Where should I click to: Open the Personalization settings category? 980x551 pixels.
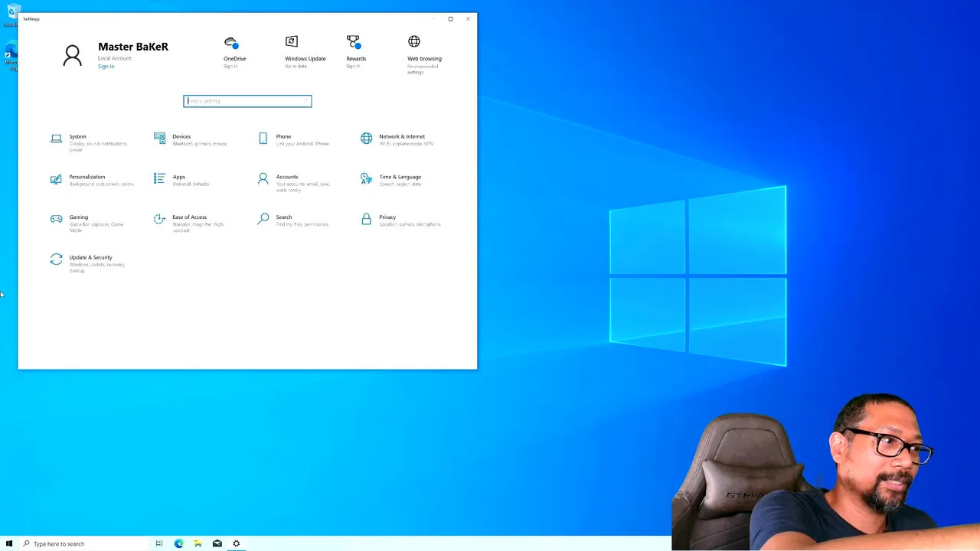[x=92, y=180]
